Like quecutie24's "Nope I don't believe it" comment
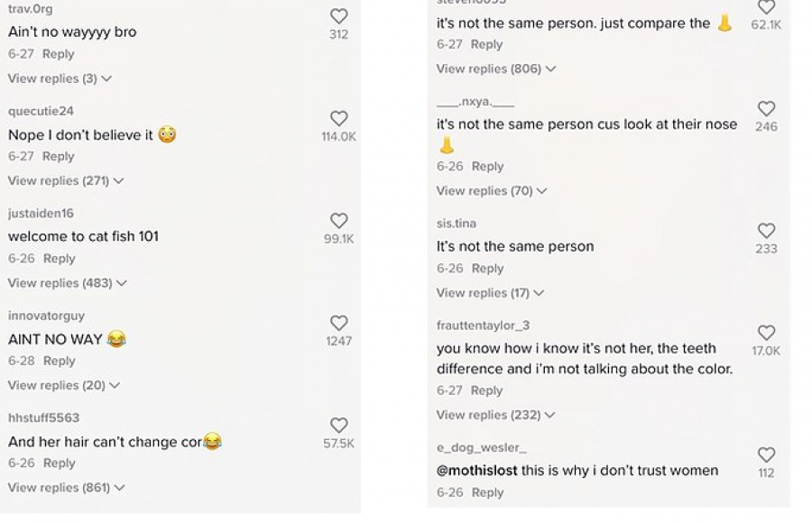This screenshot has width=812, height=523. click(x=338, y=119)
